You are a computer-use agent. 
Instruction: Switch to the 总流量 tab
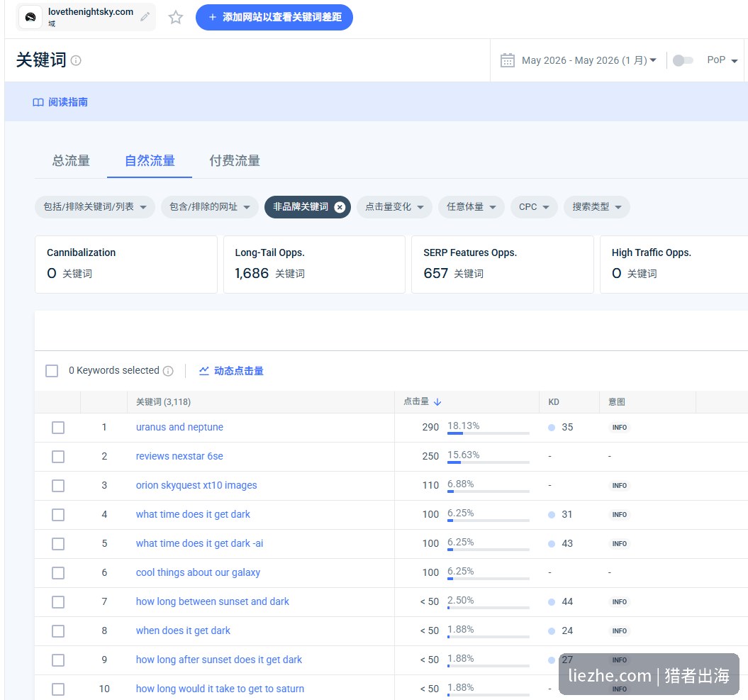coord(71,161)
